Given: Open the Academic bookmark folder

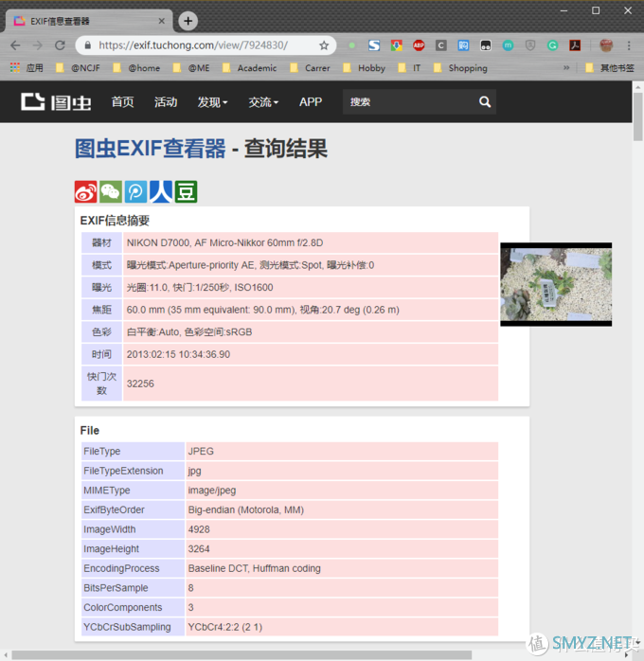Looking at the screenshot, I should [249, 68].
